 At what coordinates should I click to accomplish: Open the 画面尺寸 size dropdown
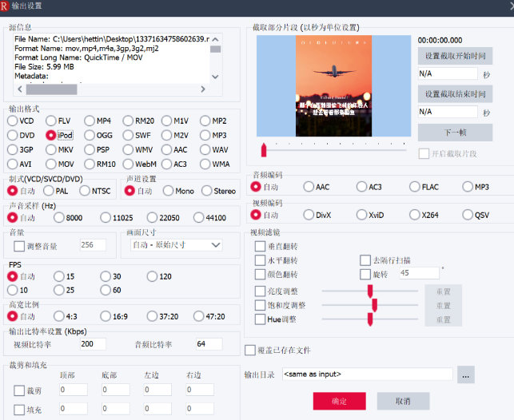click(x=177, y=245)
